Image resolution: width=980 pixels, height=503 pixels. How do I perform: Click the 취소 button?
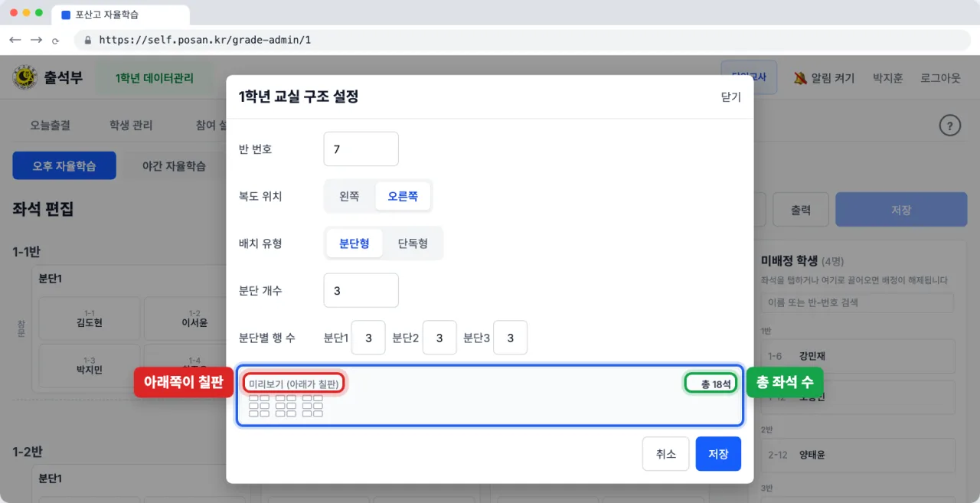pyautogui.click(x=666, y=454)
